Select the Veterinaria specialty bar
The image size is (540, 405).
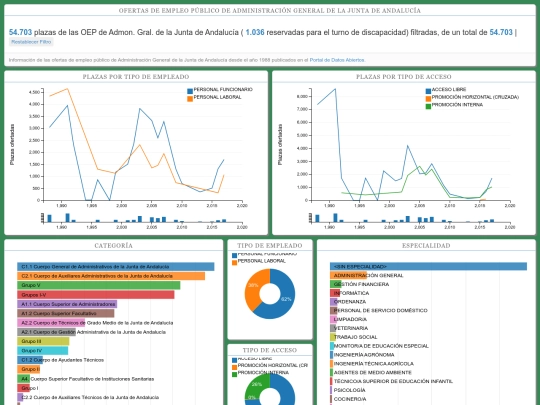point(333,328)
